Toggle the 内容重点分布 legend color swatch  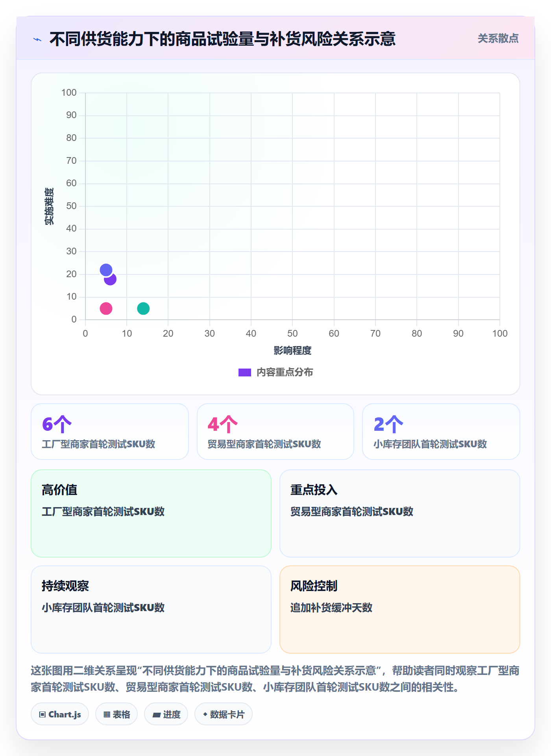click(245, 372)
